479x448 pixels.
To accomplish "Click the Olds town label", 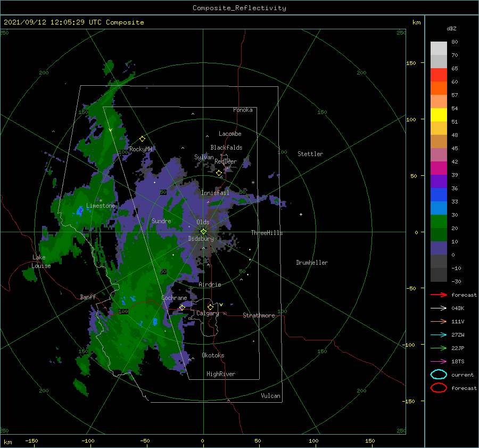I will [x=203, y=222].
